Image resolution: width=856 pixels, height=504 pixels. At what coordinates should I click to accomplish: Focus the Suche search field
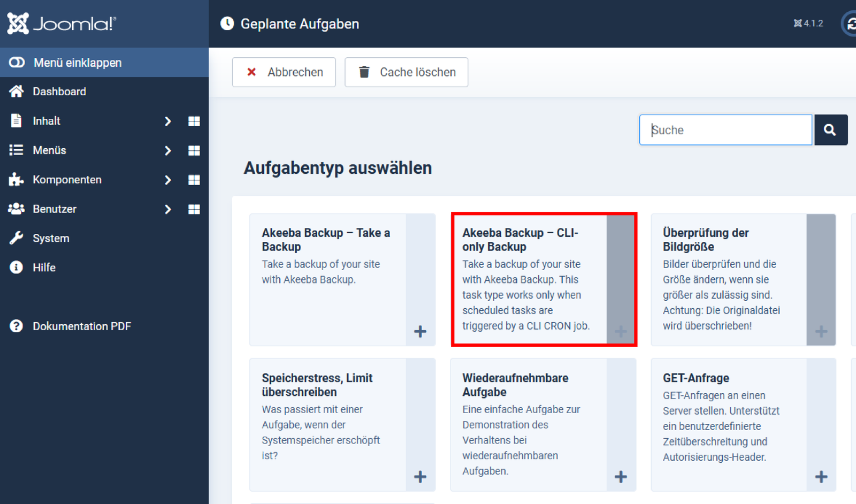[x=725, y=130]
